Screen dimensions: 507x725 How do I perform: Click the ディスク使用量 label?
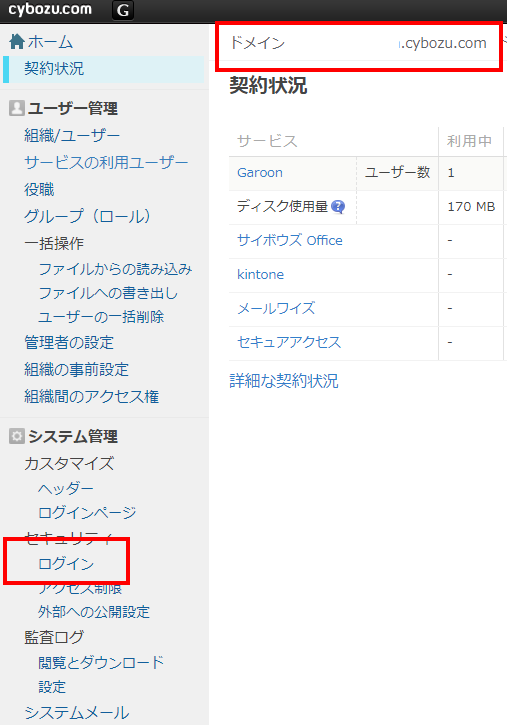pyautogui.click(x=282, y=206)
